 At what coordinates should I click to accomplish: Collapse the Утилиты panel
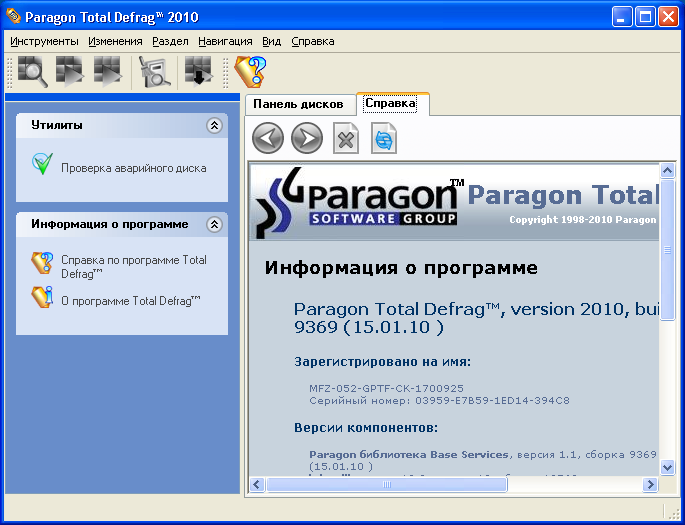[x=213, y=125]
